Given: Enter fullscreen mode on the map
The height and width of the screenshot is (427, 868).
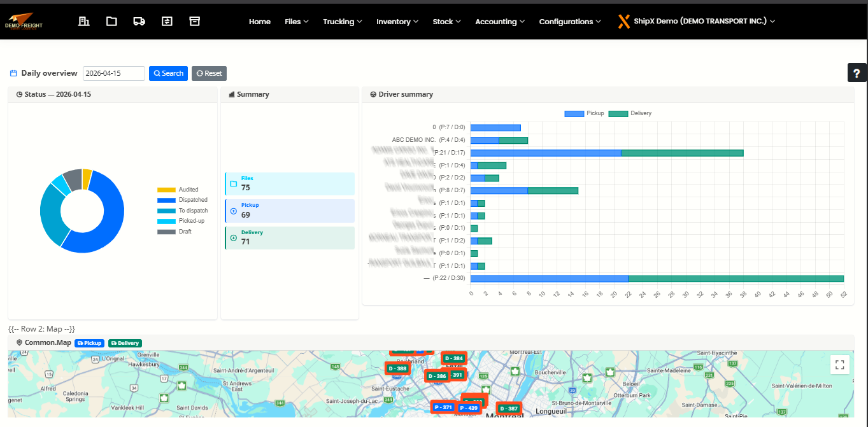Looking at the screenshot, I should pyautogui.click(x=839, y=365).
